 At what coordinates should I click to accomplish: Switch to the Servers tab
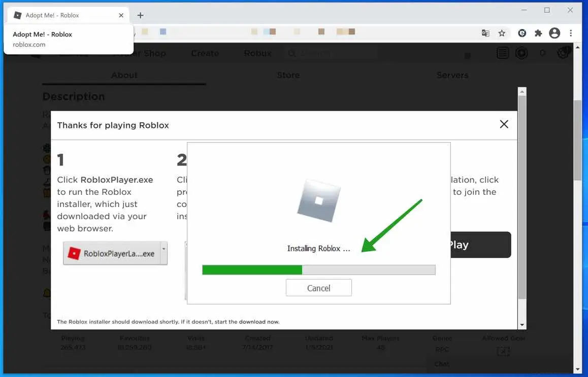click(452, 75)
